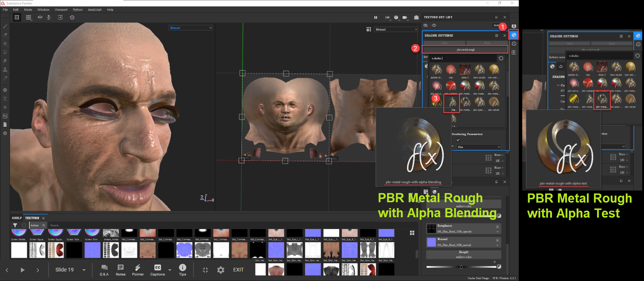Open the Edit menu

click(16, 10)
